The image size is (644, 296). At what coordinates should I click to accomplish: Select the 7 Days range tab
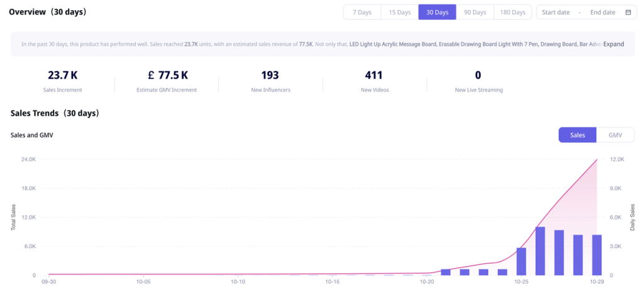[362, 13]
